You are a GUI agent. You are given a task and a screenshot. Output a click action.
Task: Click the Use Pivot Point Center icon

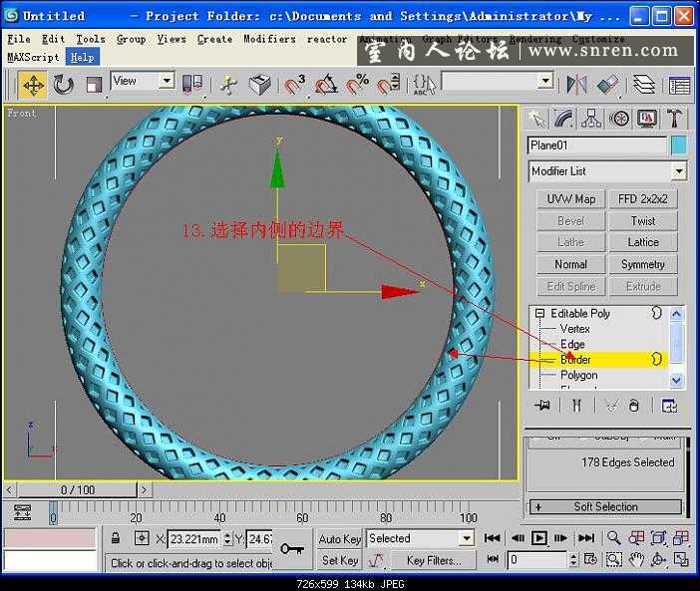[192, 84]
